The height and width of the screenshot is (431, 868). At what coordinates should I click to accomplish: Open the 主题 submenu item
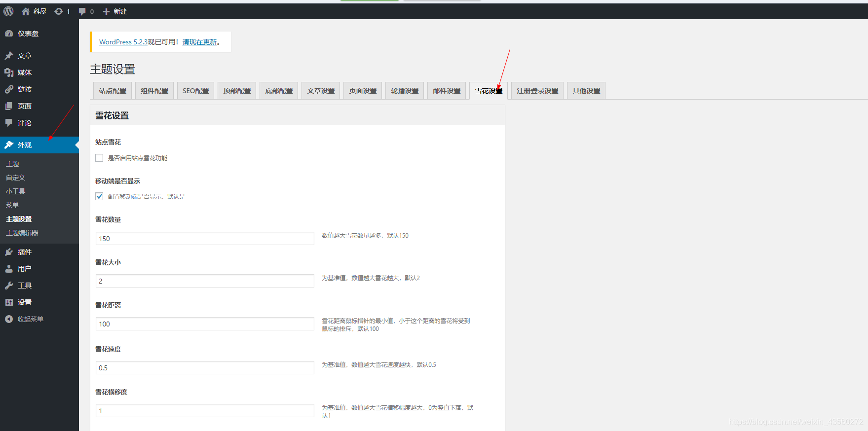pos(12,164)
